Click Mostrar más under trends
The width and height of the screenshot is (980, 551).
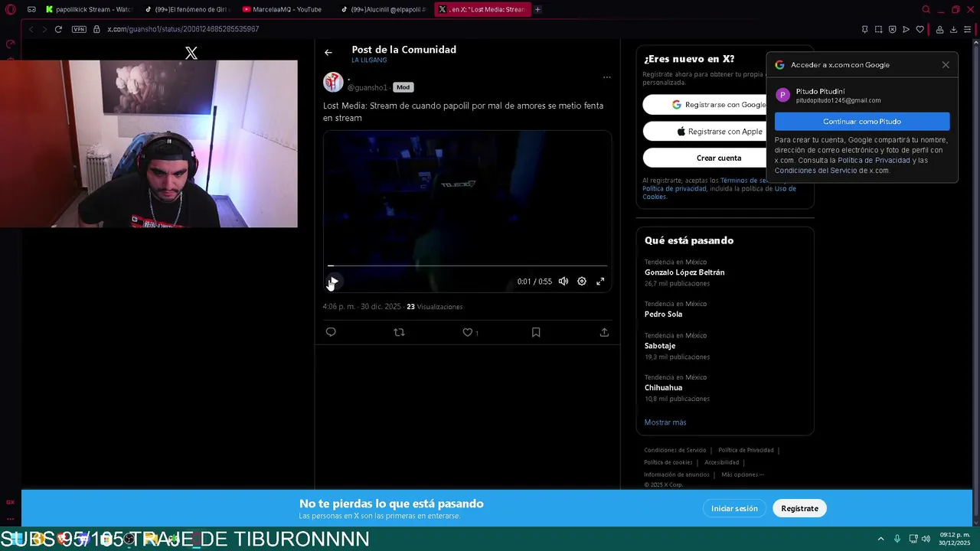pos(665,422)
